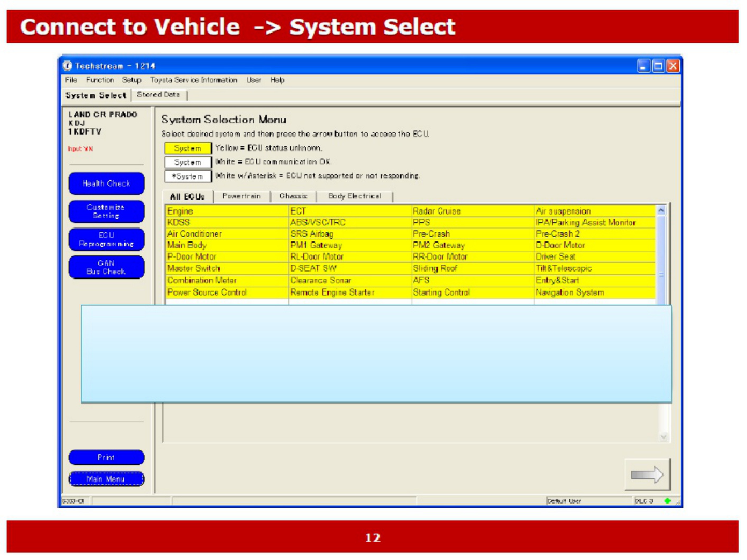Click the Techstream title bar app icon
747x560 pixels.
pyautogui.click(x=67, y=66)
